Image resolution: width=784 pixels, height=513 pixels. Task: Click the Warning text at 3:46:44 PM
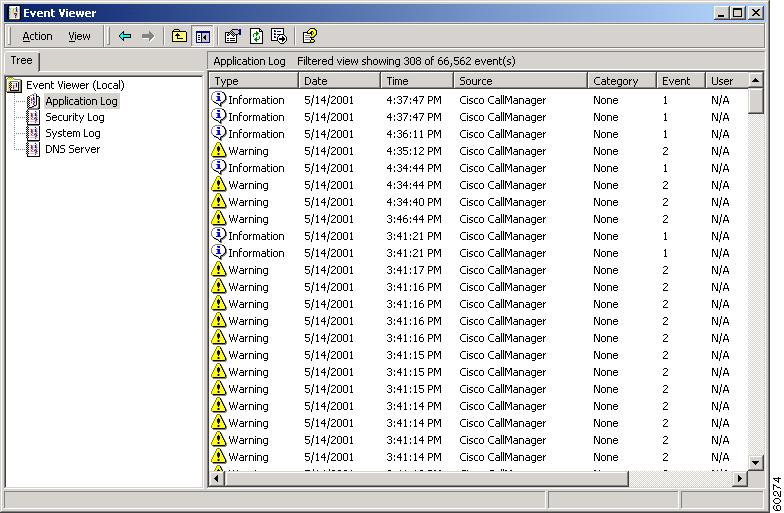click(248, 219)
